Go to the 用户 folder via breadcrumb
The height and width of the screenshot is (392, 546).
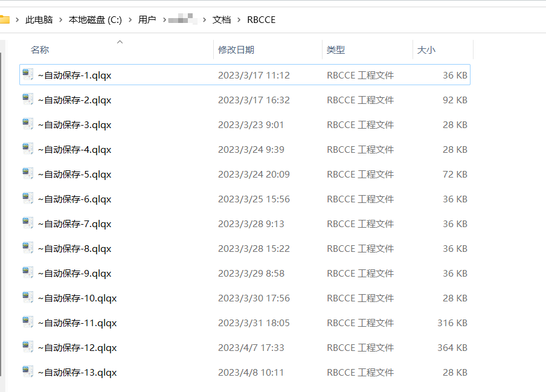147,19
